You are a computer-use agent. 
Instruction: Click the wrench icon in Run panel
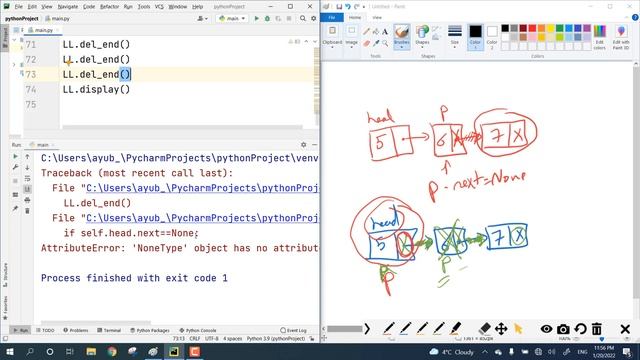[16, 167]
